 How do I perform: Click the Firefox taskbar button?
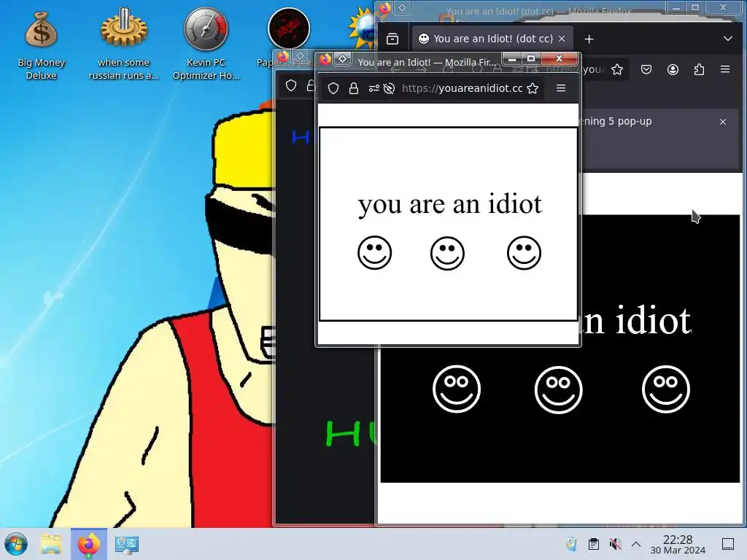(88, 544)
